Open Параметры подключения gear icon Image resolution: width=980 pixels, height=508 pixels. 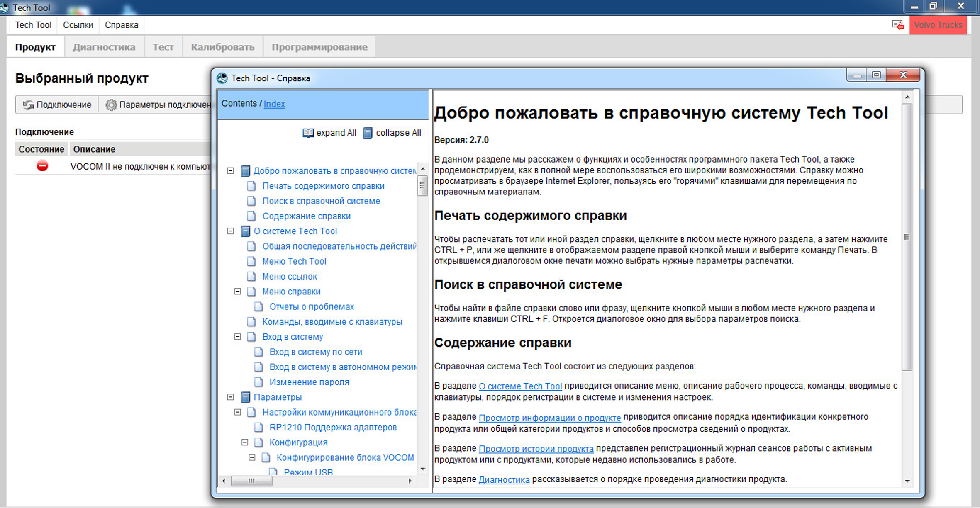tap(111, 105)
